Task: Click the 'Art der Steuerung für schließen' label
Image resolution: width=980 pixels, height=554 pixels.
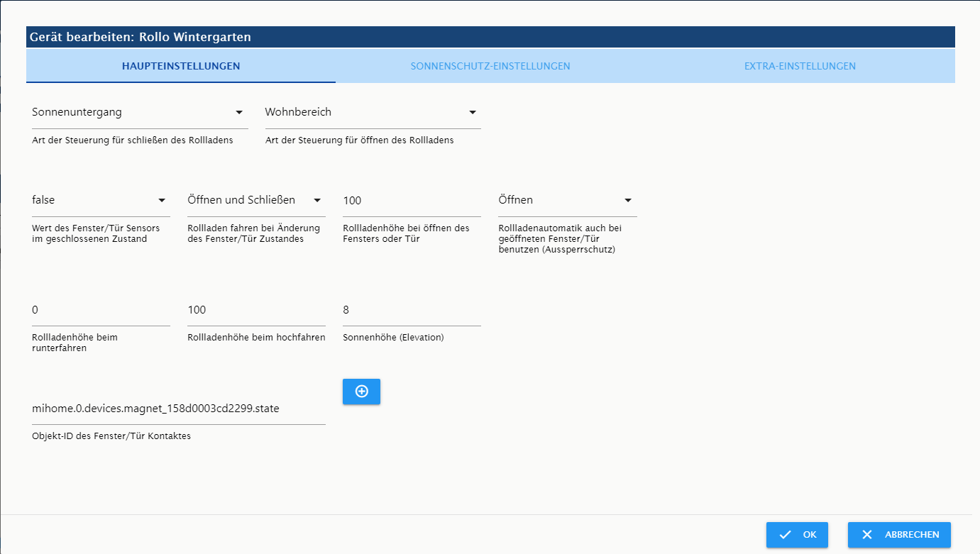Action: pyautogui.click(x=133, y=140)
